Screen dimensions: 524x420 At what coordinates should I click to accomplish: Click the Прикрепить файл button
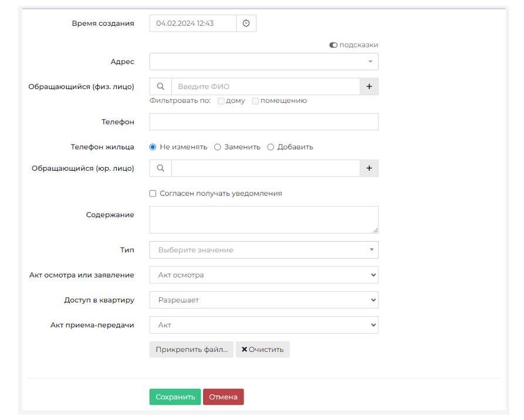tap(191, 350)
